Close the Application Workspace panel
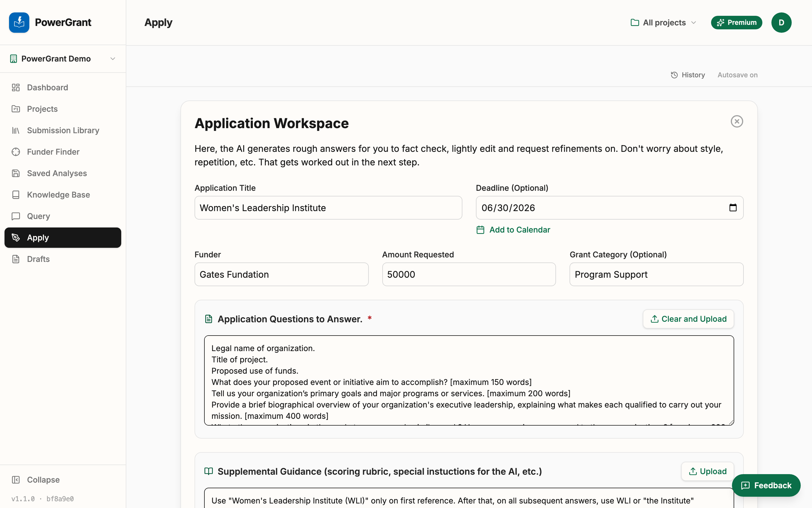The height and width of the screenshot is (508, 812). point(737,121)
